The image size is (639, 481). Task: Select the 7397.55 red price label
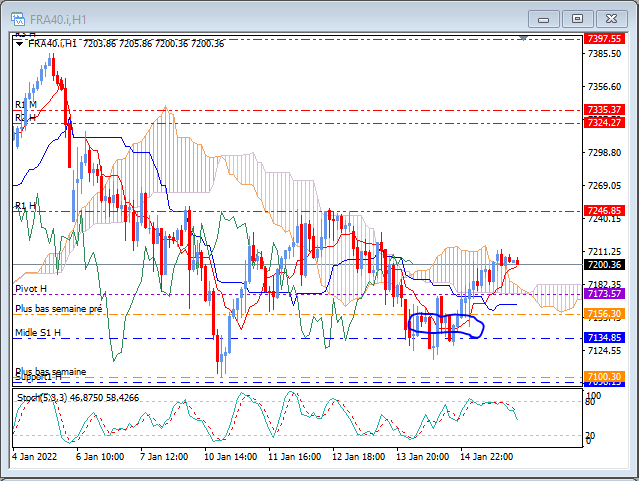[604, 39]
